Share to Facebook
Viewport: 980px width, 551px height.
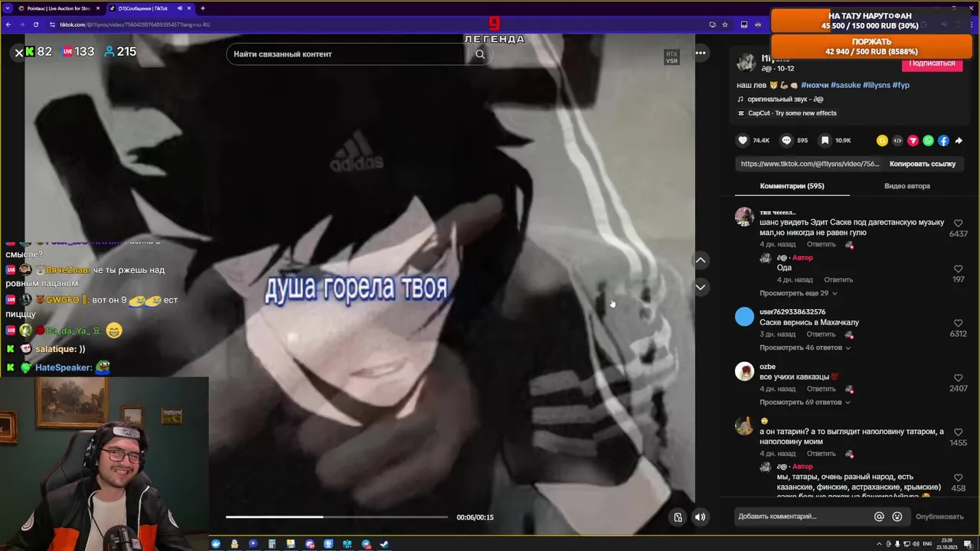click(x=943, y=141)
